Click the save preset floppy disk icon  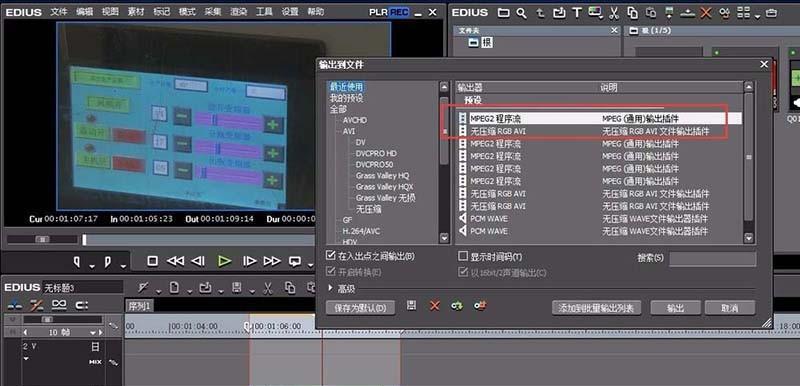coord(411,305)
